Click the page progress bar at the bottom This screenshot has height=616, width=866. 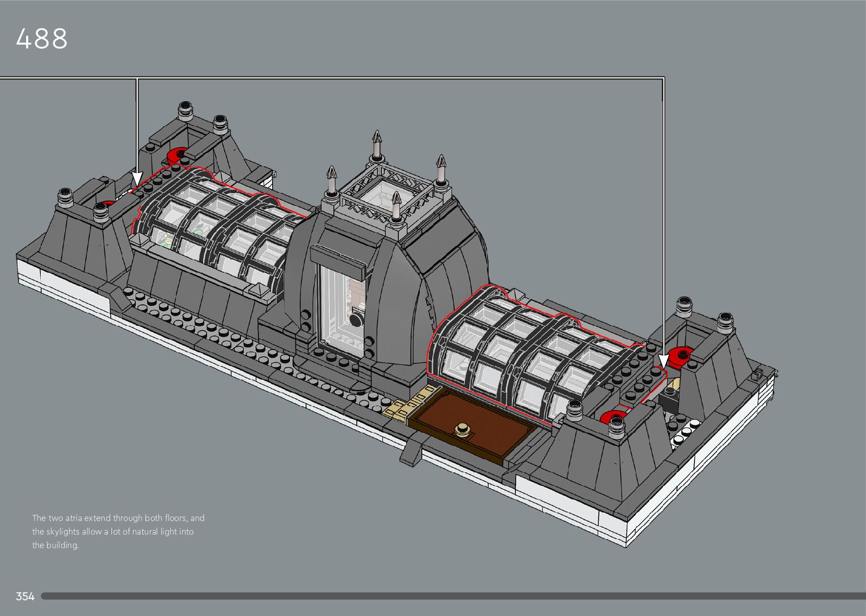tap(453, 596)
